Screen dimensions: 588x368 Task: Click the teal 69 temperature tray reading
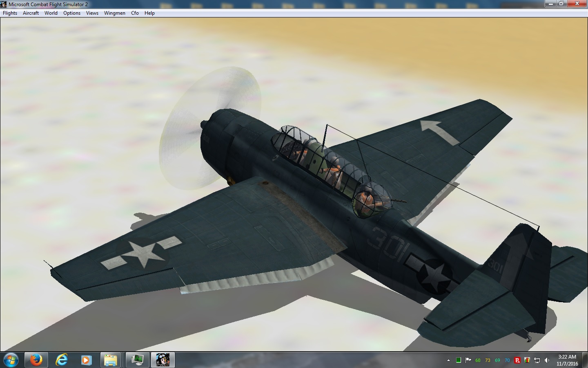[497, 360]
